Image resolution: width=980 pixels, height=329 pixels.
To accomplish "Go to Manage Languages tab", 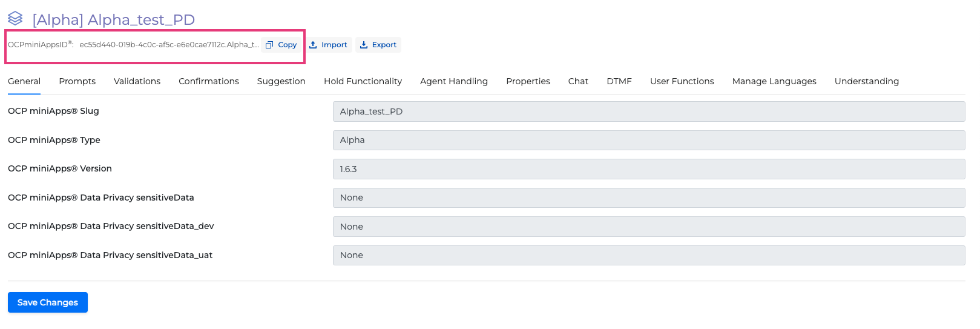I will pyautogui.click(x=774, y=81).
